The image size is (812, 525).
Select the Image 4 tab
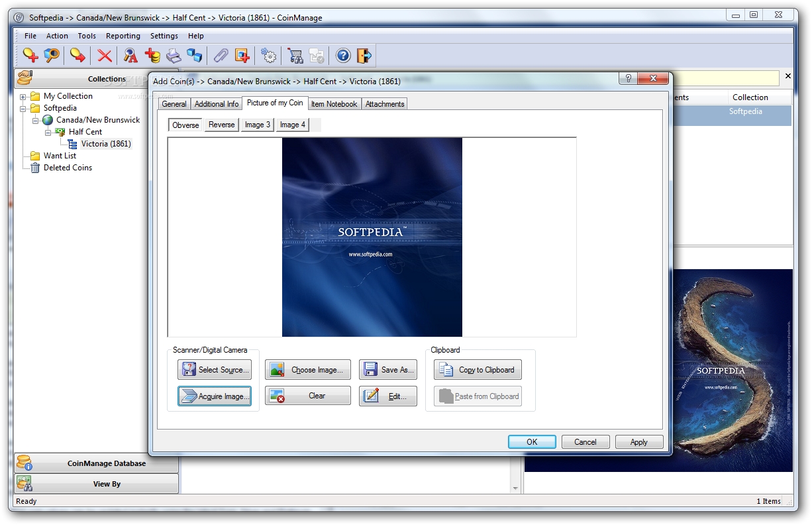[x=293, y=125]
